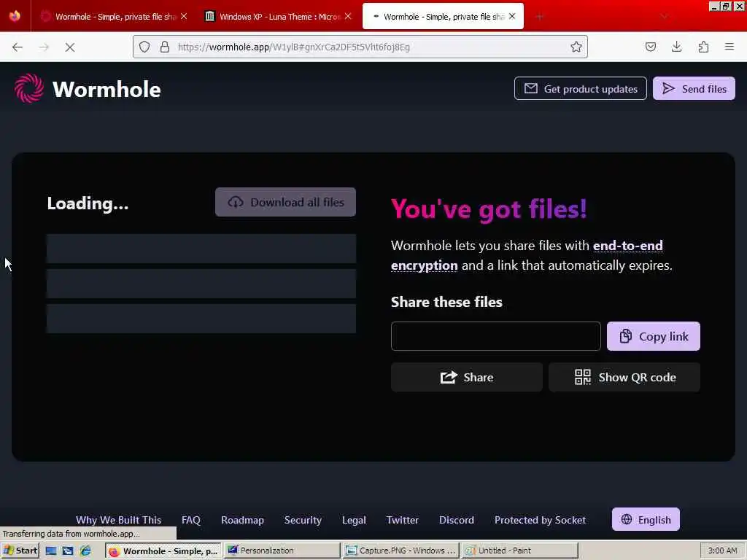Click the Wormhole title text
This screenshot has height=560, width=747.
click(x=107, y=89)
